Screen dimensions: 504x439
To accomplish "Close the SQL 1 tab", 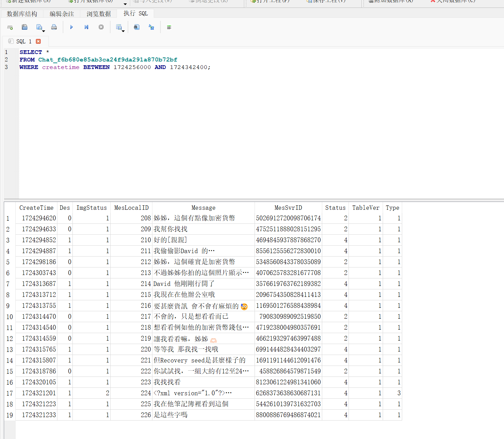I will pos(38,41).
